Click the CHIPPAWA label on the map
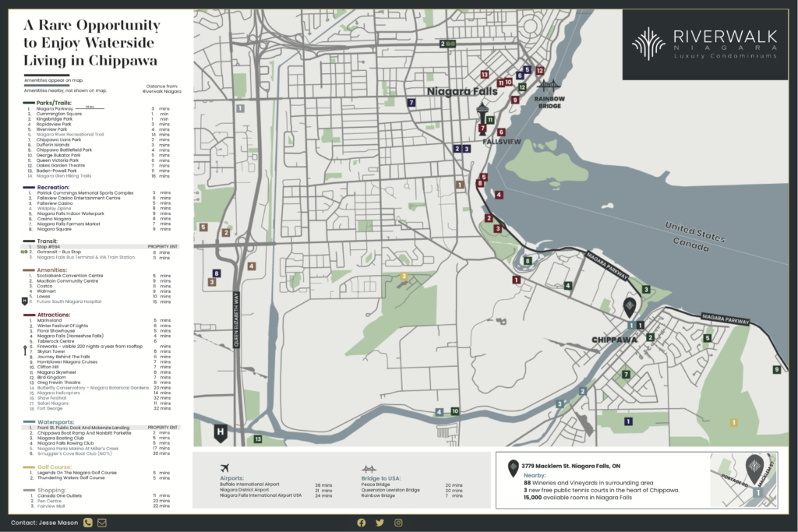Screen dimensions: 798x532 (614, 340)
